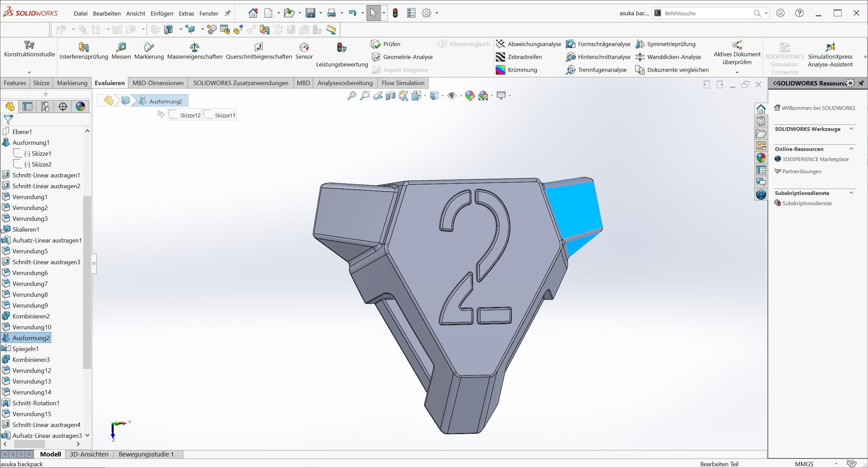
Task: Expand SOLIDWORKS Werkzeuge section
Action: [851, 129]
